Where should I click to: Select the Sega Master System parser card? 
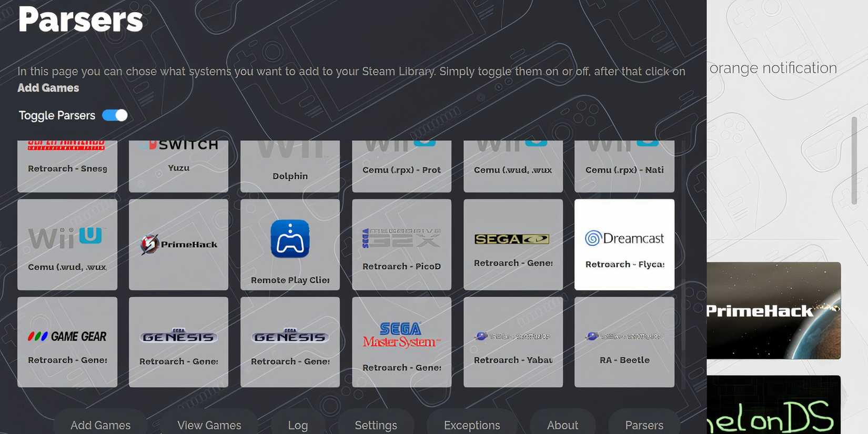[x=401, y=342]
